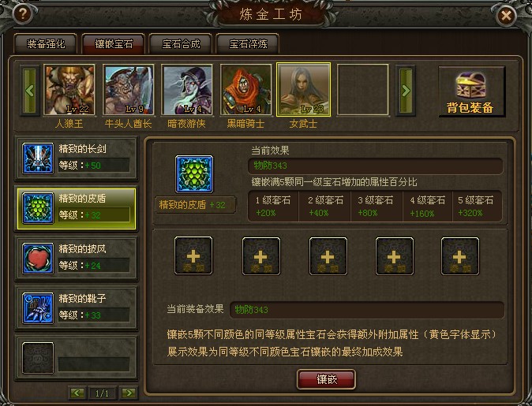This screenshot has width=532, height=406.
Task: Choose the 暗夜游侠 hero portrait
Action: (x=187, y=90)
